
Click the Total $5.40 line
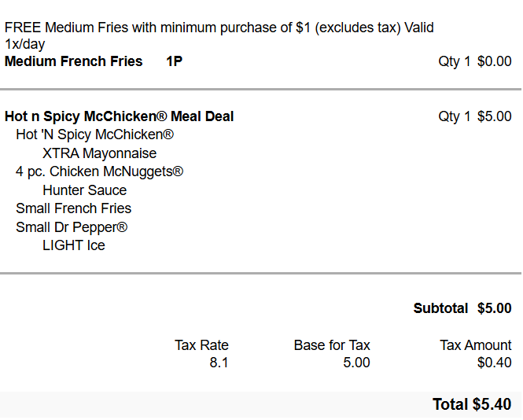pos(472,404)
